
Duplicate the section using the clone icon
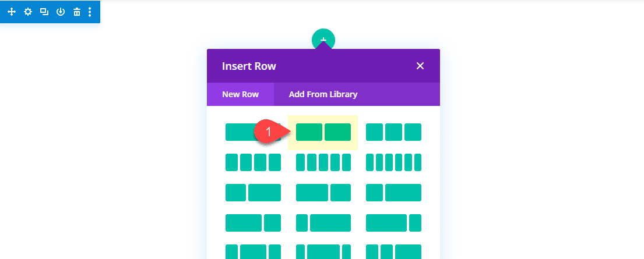click(x=44, y=12)
